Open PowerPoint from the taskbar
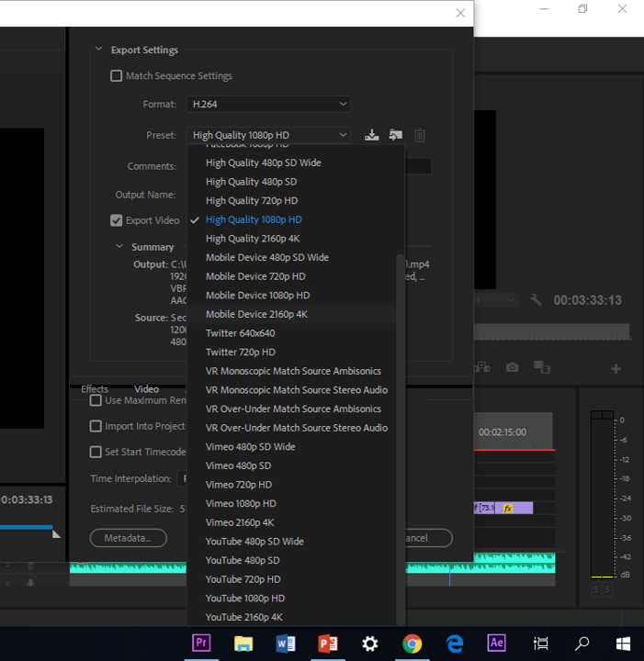This screenshot has height=661, width=644. (328, 644)
